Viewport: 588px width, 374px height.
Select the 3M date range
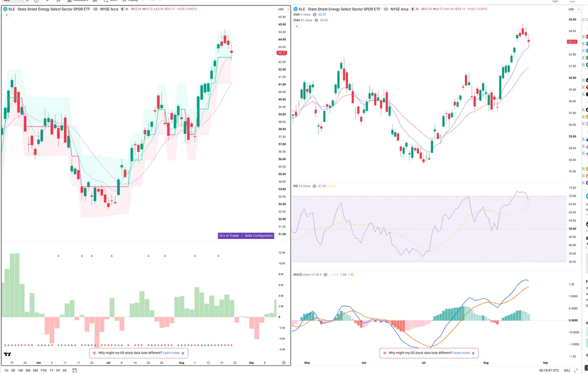point(28,371)
